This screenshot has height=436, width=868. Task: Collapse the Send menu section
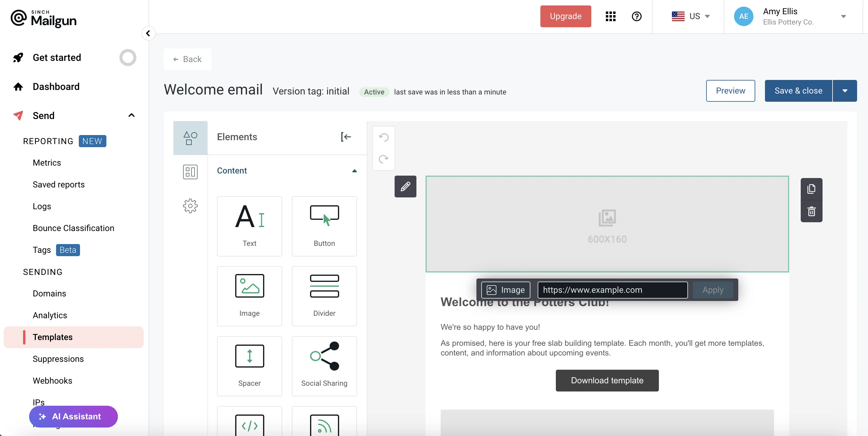pyautogui.click(x=132, y=115)
